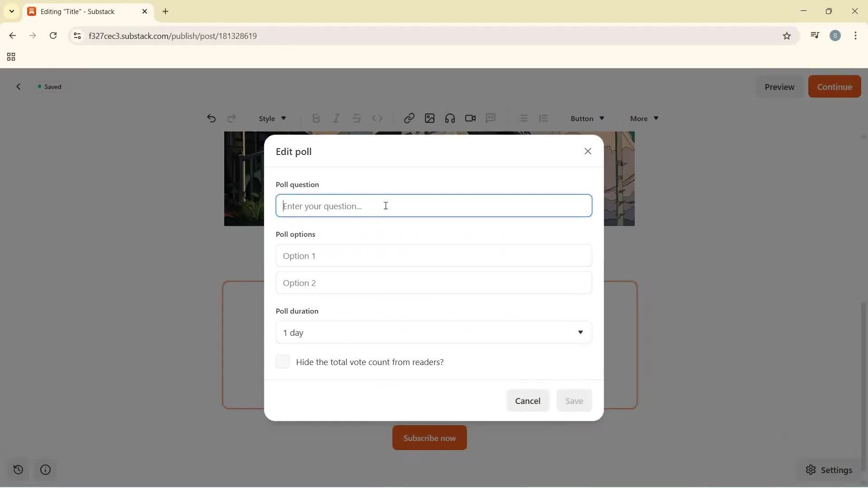Insert a hyperlink
The width and height of the screenshot is (868, 488).
(x=409, y=118)
